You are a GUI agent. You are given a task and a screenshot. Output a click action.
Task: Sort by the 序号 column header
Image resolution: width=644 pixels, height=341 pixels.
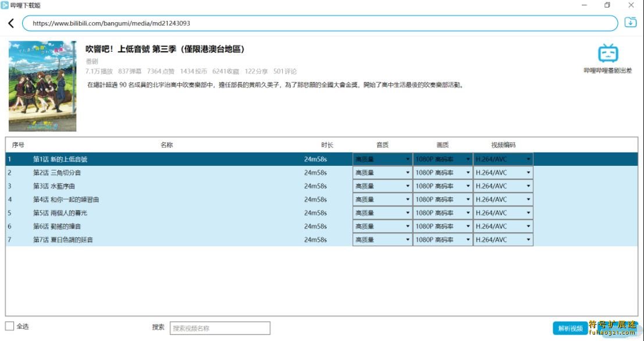click(x=18, y=145)
